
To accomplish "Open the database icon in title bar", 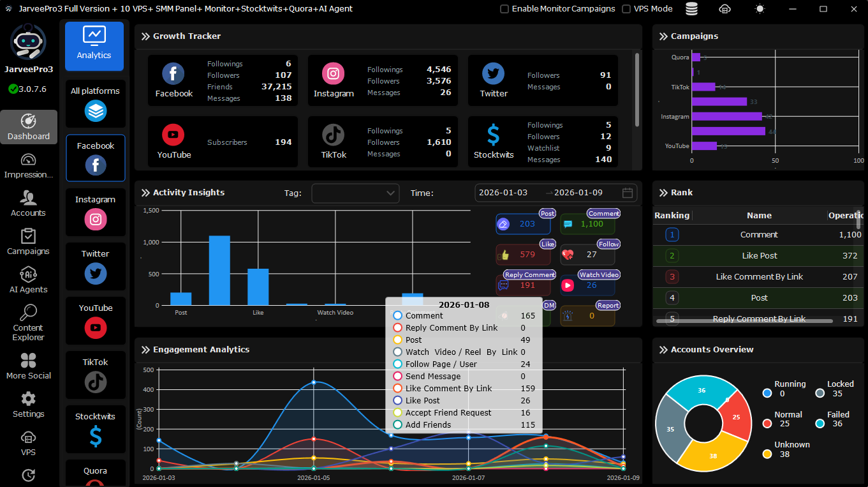I will pyautogui.click(x=691, y=9).
